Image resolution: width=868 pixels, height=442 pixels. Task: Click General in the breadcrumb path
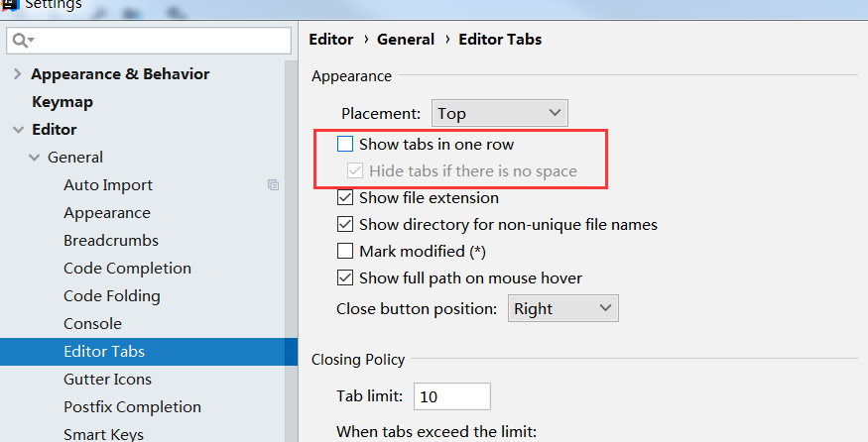[405, 40]
